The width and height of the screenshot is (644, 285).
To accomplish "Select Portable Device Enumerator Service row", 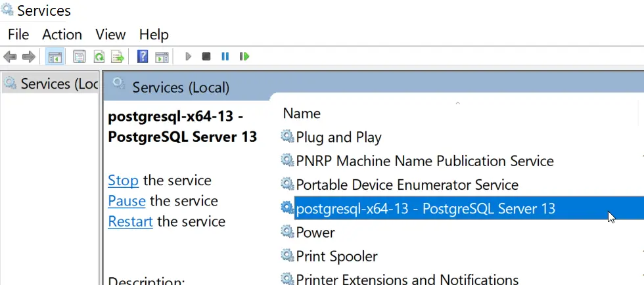I will (407, 185).
